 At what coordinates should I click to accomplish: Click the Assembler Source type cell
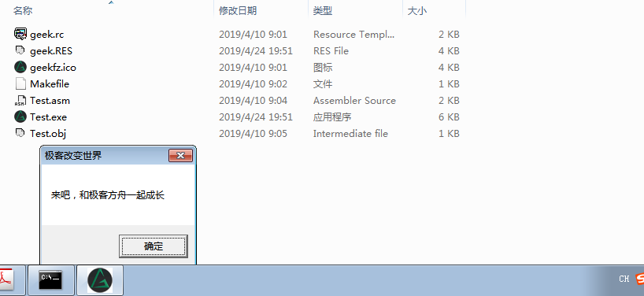click(x=354, y=101)
